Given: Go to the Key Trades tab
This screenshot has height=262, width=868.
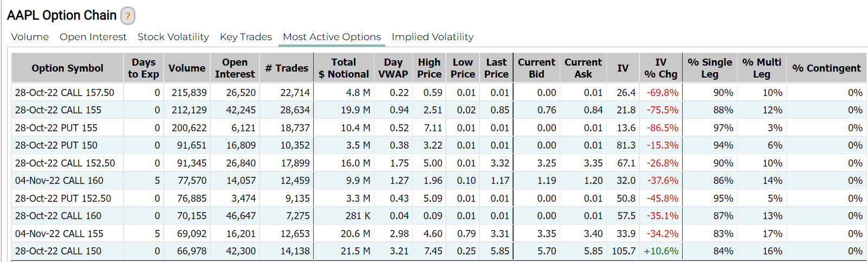Looking at the screenshot, I should 245,37.
